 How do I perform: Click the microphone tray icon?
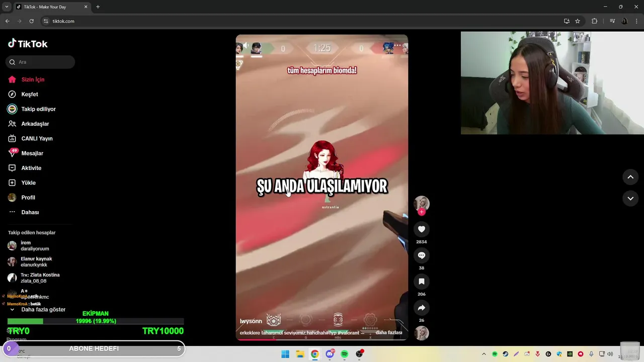[x=591, y=354]
